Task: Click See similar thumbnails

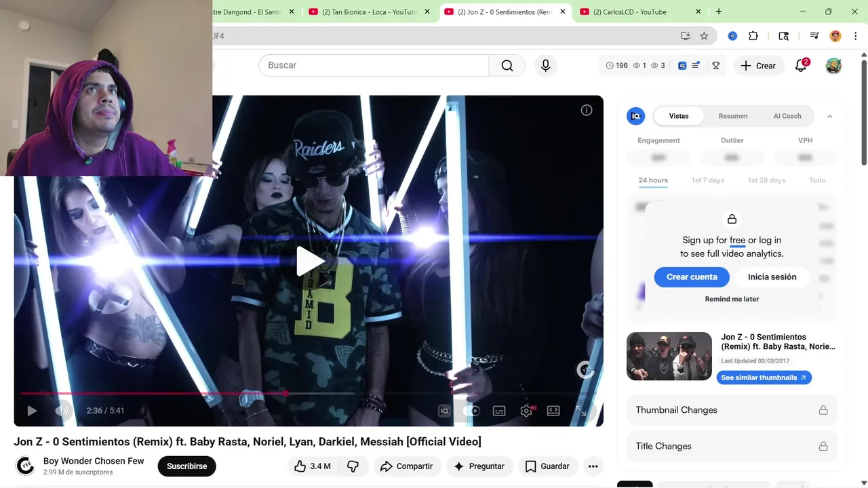Action: (x=764, y=378)
